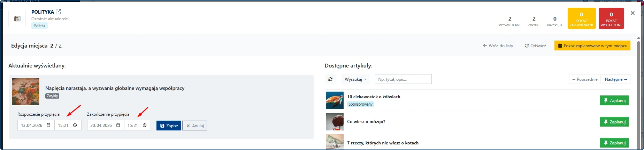
Task: Go back via Wróć do listy
Action: [498, 46]
